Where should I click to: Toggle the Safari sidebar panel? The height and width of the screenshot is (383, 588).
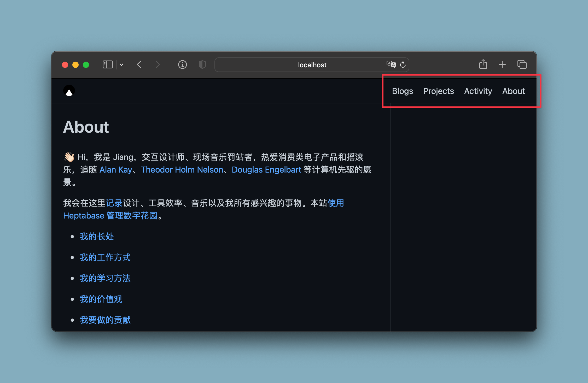tap(107, 64)
